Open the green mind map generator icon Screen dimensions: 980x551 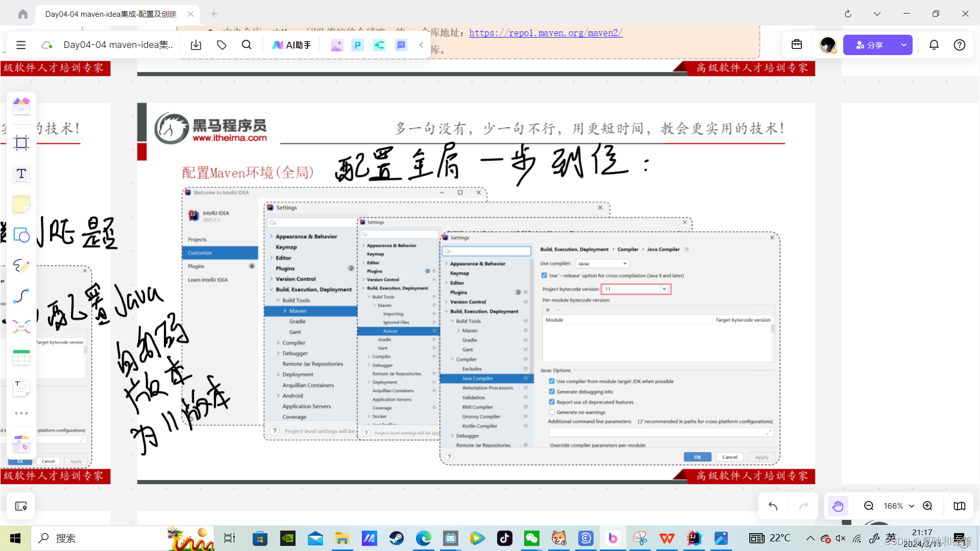[x=379, y=45]
